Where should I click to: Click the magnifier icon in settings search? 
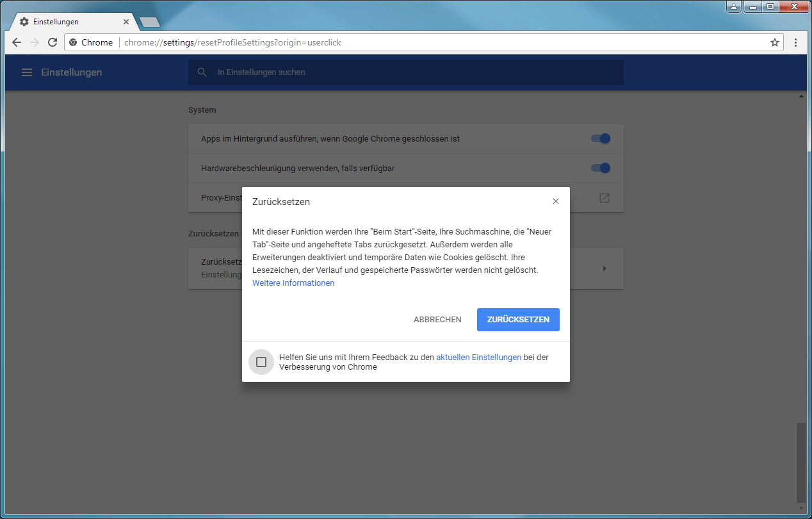click(202, 72)
